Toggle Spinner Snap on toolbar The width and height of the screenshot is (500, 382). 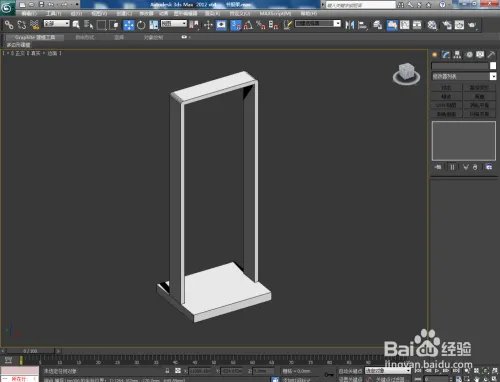(273, 25)
